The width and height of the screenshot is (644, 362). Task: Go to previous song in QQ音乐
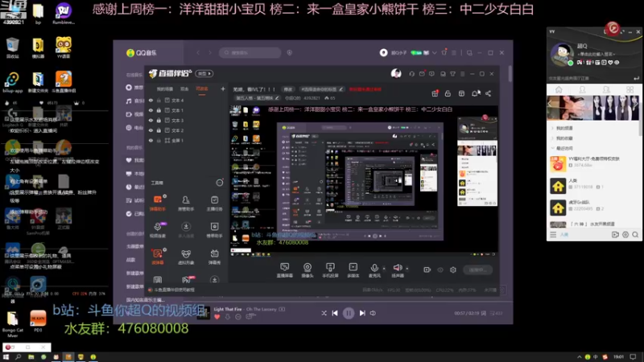coord(335,313)
